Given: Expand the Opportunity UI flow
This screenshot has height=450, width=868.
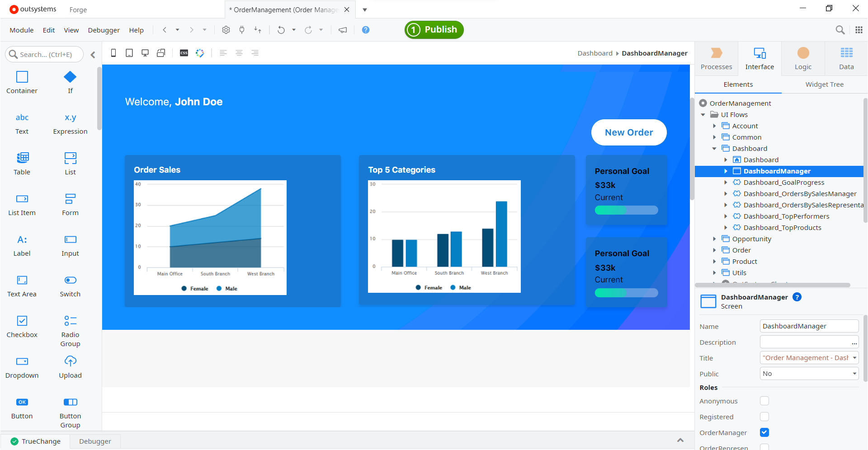Looking at the screenshot, I should pos(714,239).
